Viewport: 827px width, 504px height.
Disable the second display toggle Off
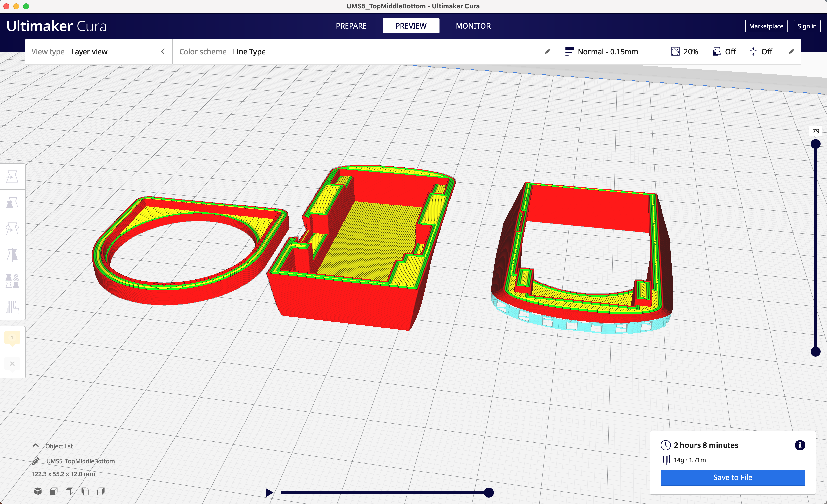pyautogui.click(x=767, y=52)
